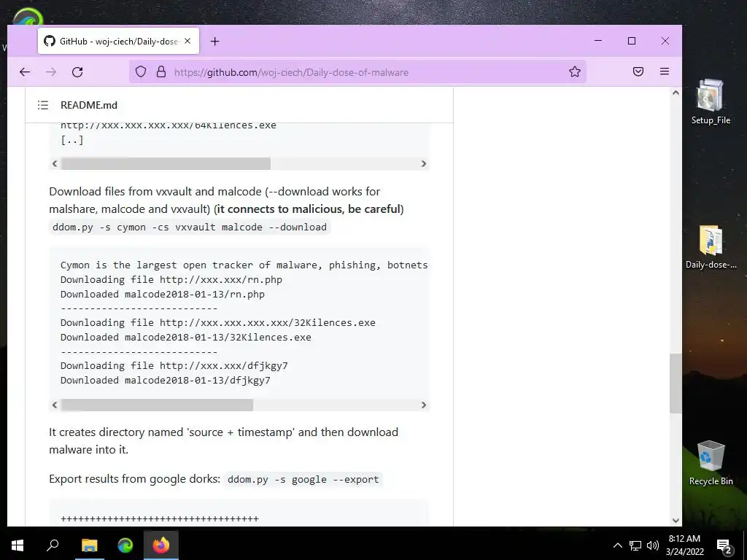Screen dimensions: 747x560
Task: Launch Microsoft Edge from the taskbar
Action: click(125, 545)
